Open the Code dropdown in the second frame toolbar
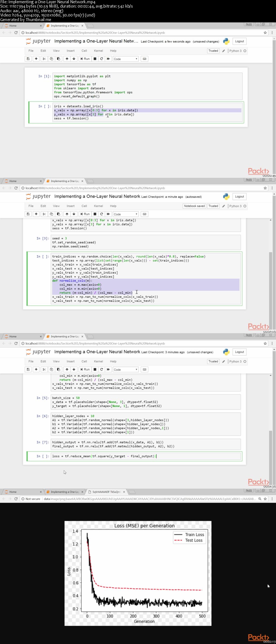The width and height of the screenshot is (276, 644). coord(126,214)
